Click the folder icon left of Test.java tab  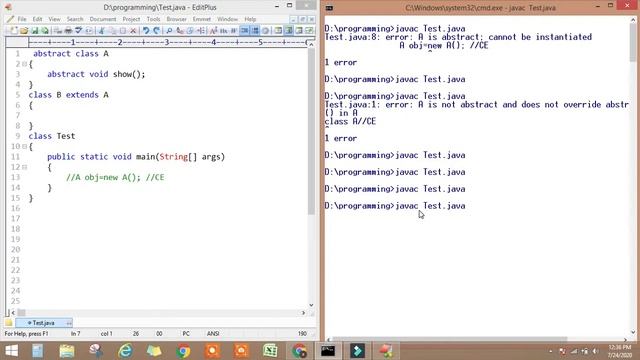(9, 323)
